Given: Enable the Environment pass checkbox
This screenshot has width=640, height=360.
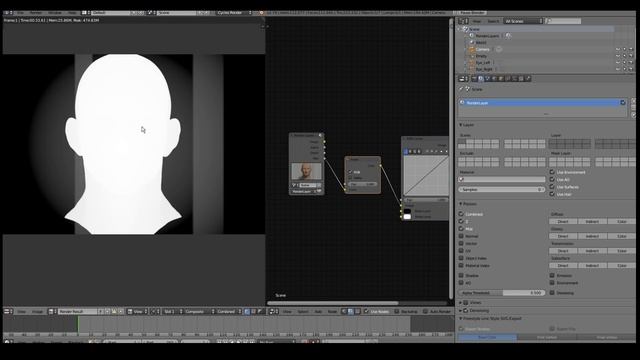Looking at the screenshot, I should click(x=552, y=282).
